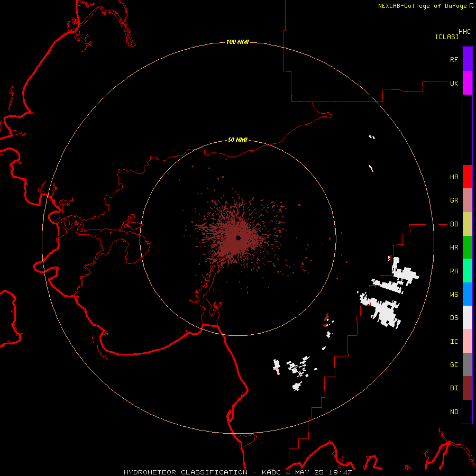The height and width of the screenshot is (476, 476).
Task: Click the ND black legend block
Action: pos(467,411)
